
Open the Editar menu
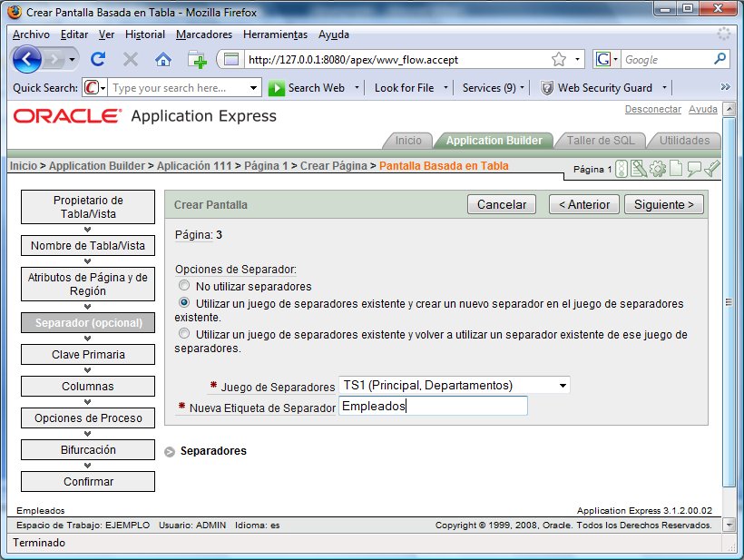(x=74, y=34)
